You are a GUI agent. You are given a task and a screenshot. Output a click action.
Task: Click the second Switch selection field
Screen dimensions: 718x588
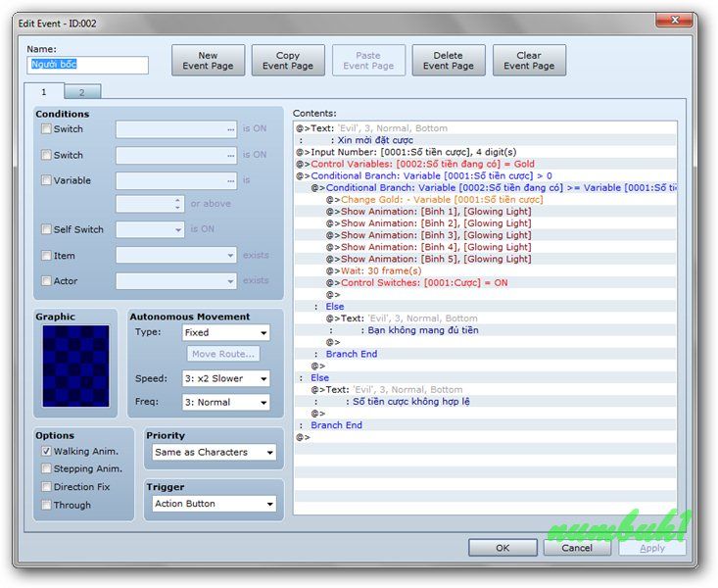coord(176,156)
